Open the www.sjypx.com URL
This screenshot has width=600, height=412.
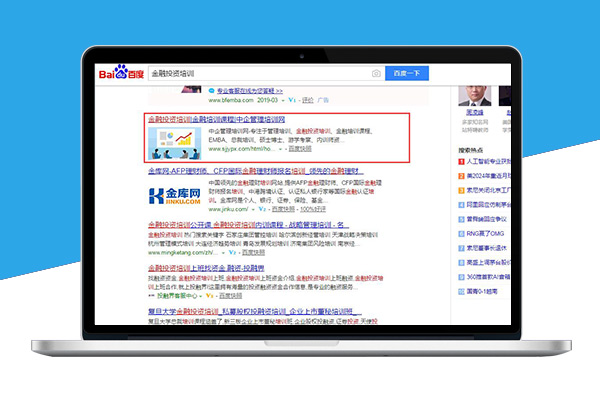point(241,149)
